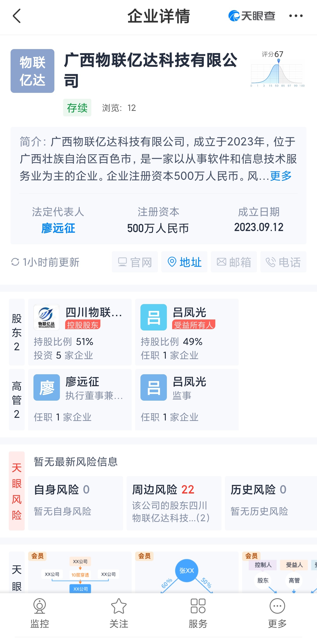Tap the 受益所有人 tag

click(194, 325)
